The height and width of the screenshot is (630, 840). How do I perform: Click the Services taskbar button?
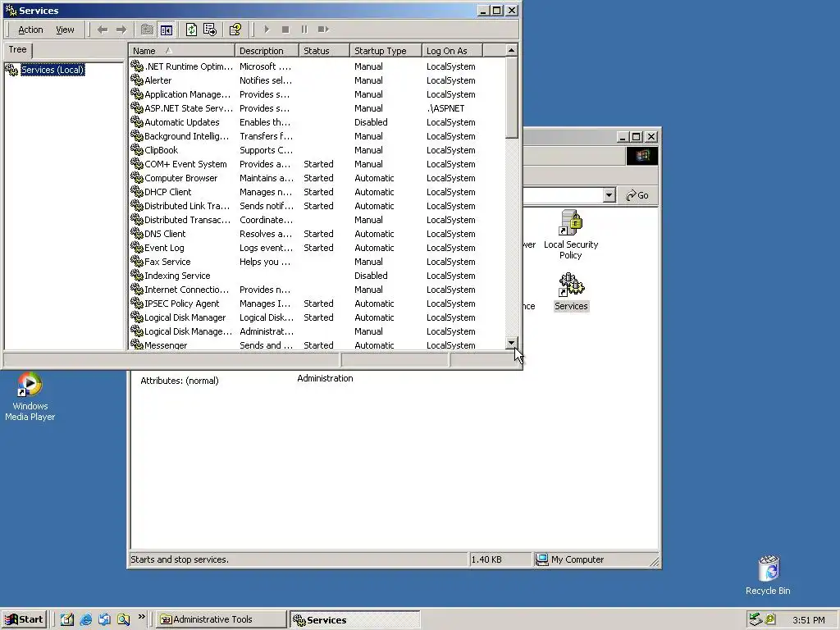click(x=354, y=620)
